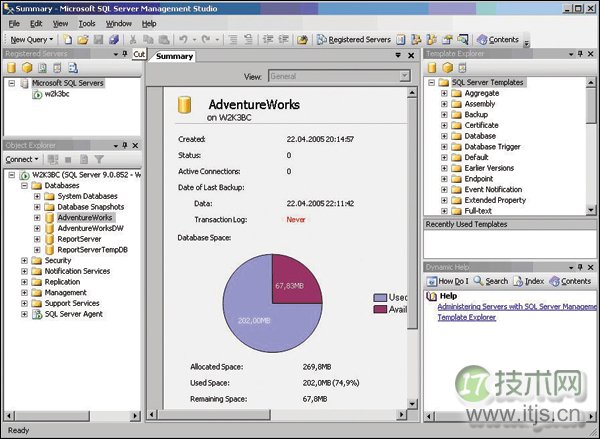Open Administering Servers with SQL Server Management link
This screenshot has height=439, width=600.
(517, 307)
